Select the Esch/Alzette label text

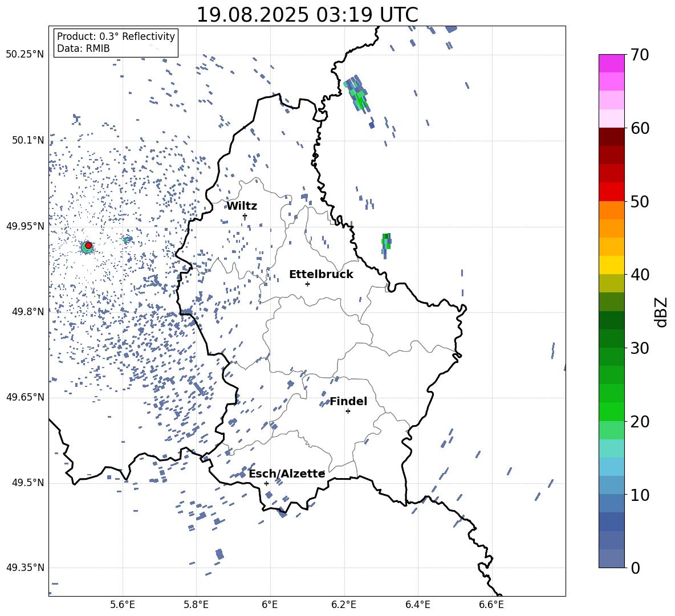(x=287, y=474)
